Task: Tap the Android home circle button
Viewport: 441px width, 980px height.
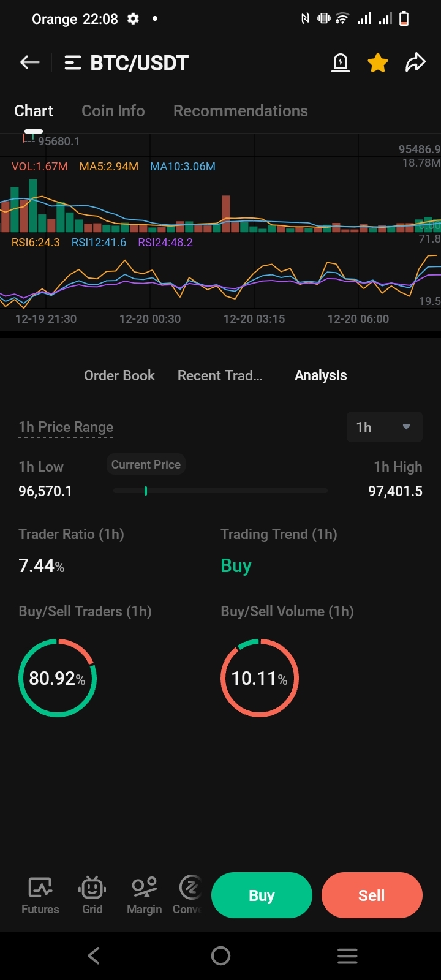Action: [x=221, y=956]
